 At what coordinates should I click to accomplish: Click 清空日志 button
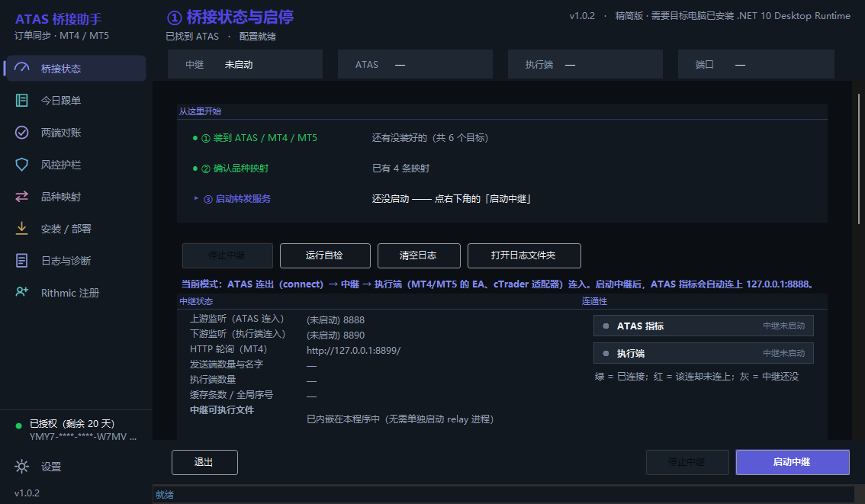pos(419,255)
